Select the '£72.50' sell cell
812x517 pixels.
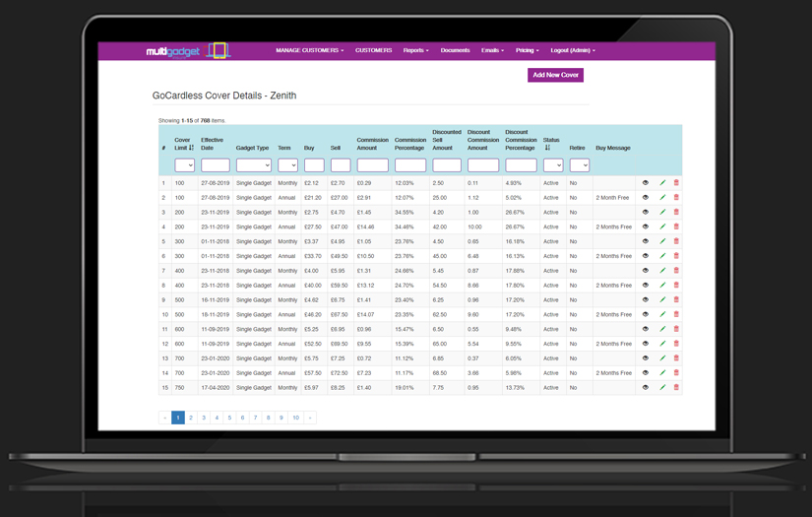(340, 373)
